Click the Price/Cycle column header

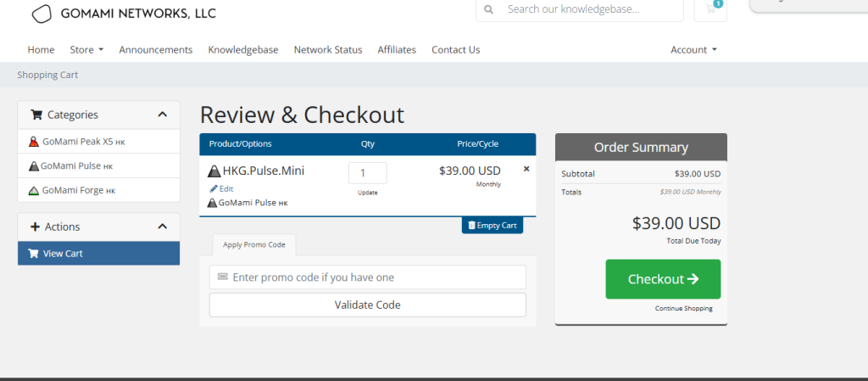pyautogui.click(x=478, y=144)
